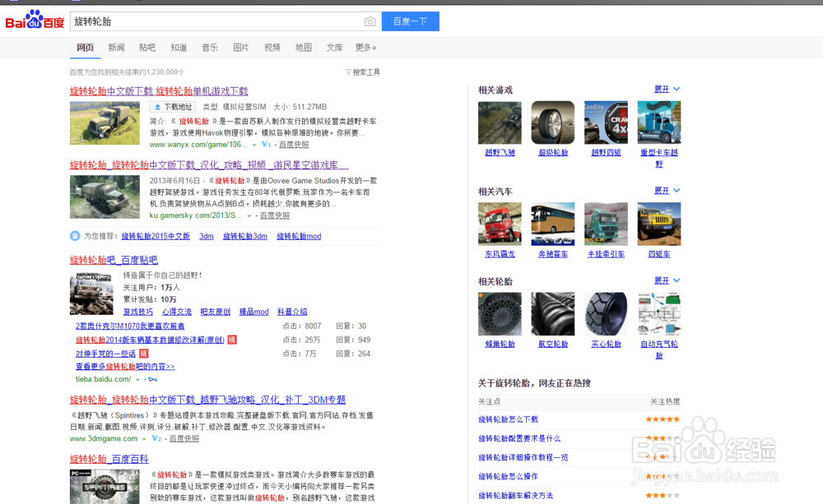
Task: Click the truck image of first search result
Action: (105, 123)
